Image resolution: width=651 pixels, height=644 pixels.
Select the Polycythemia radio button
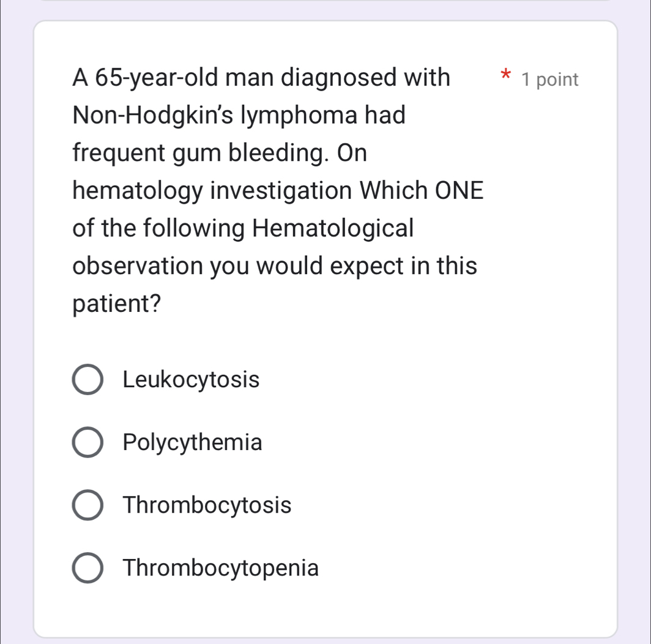[87, 443]
